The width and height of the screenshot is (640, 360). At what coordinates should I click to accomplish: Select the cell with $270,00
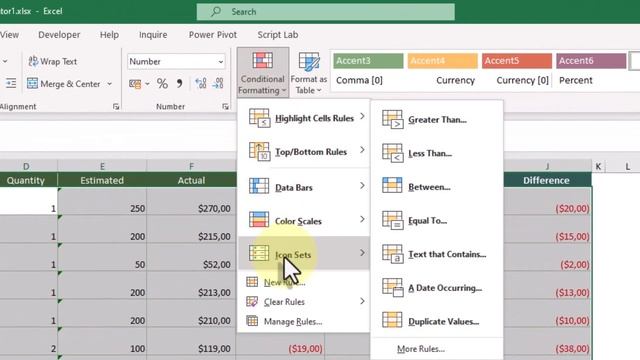coord(191,202)
